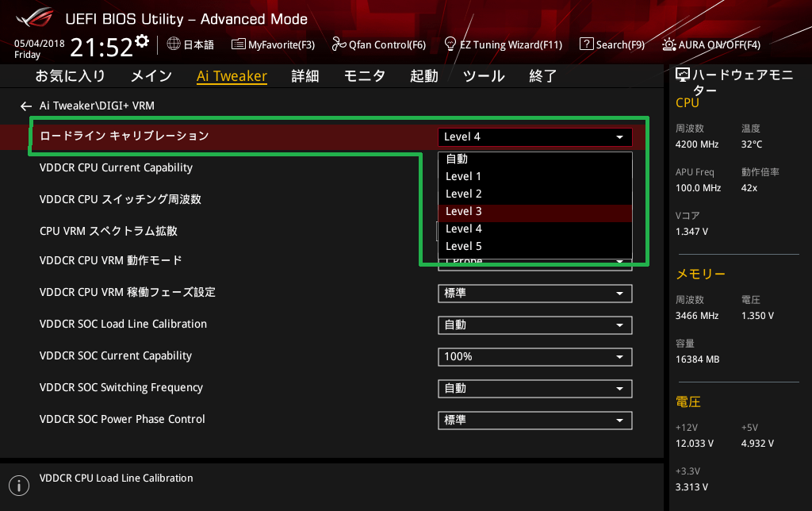The image size is (812, 511).
Task: Select VDDCR SOC Power Phase Control label
Action: tap(122, 419)
